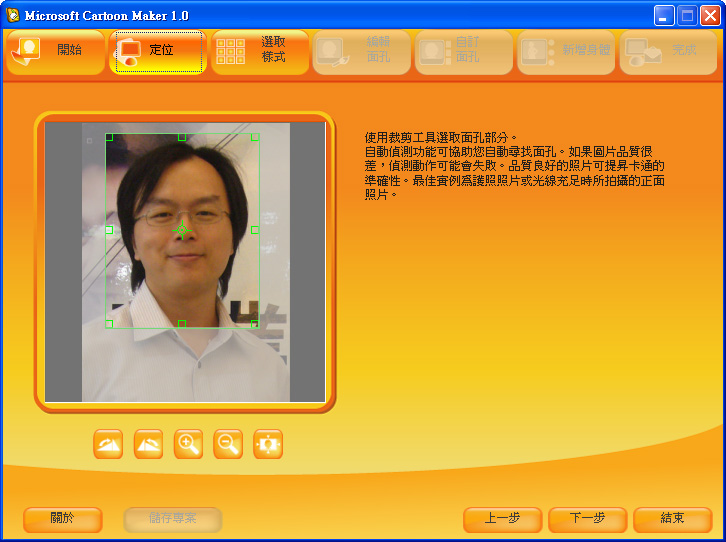Minimize the Cartoon Maker window
726x542 pixels.
(664, 16)
